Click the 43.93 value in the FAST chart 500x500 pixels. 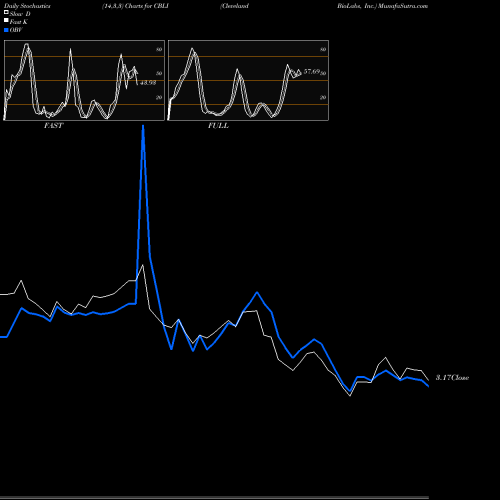point(148,83)
